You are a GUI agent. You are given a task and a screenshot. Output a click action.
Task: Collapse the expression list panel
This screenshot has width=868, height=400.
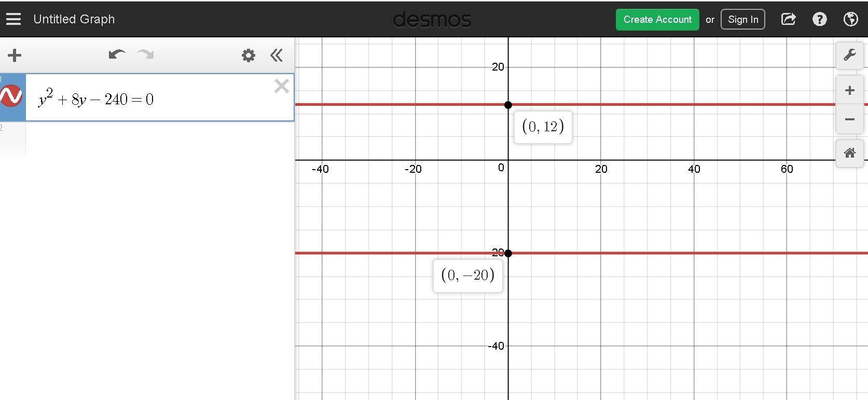click(277, 56)
